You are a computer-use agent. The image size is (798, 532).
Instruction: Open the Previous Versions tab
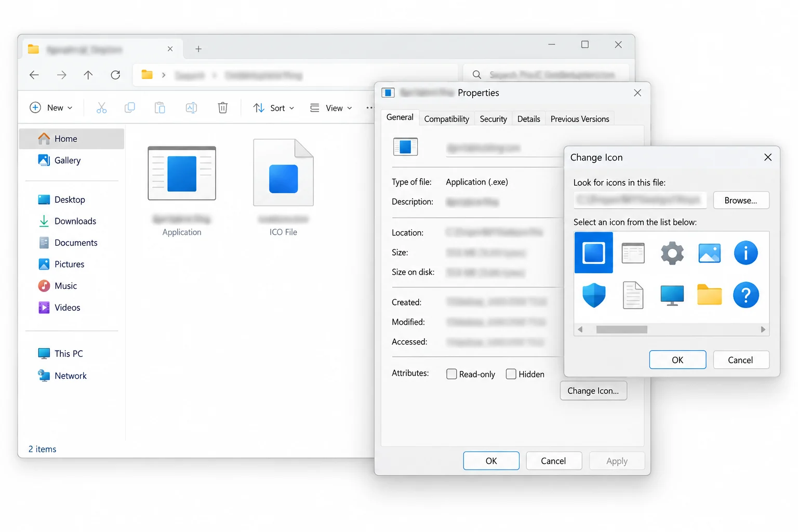(x=580, y=119)
